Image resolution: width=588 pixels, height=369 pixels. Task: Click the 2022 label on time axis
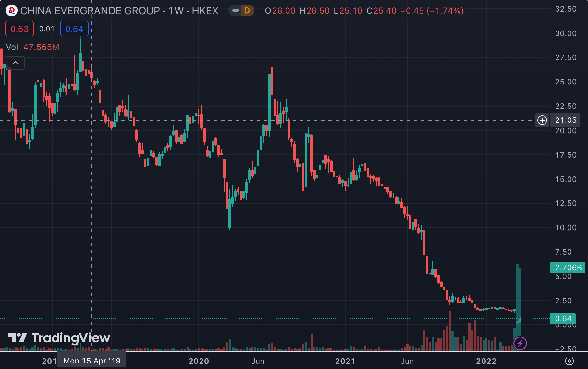click(x=486, y=361)
